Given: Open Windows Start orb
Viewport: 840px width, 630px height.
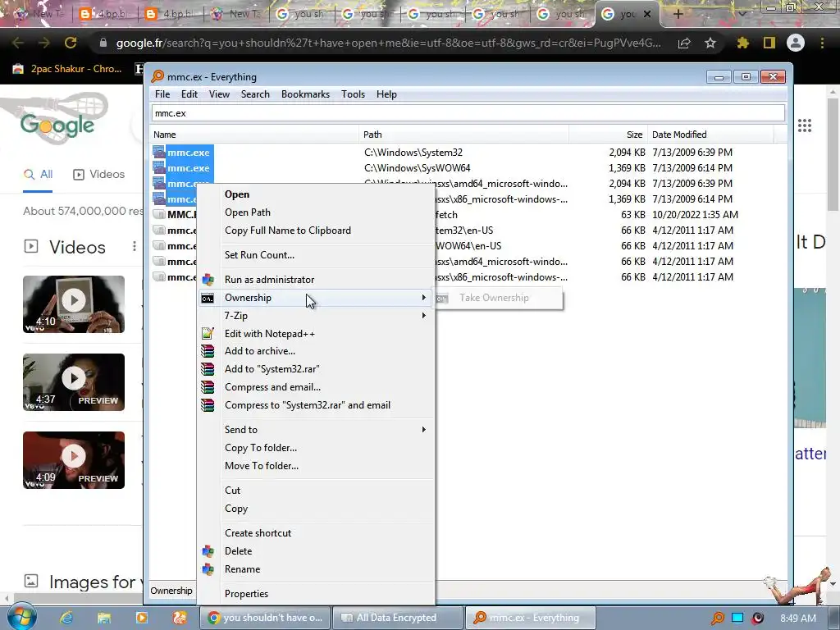Looking at the screenshot, I should [21, 617].
